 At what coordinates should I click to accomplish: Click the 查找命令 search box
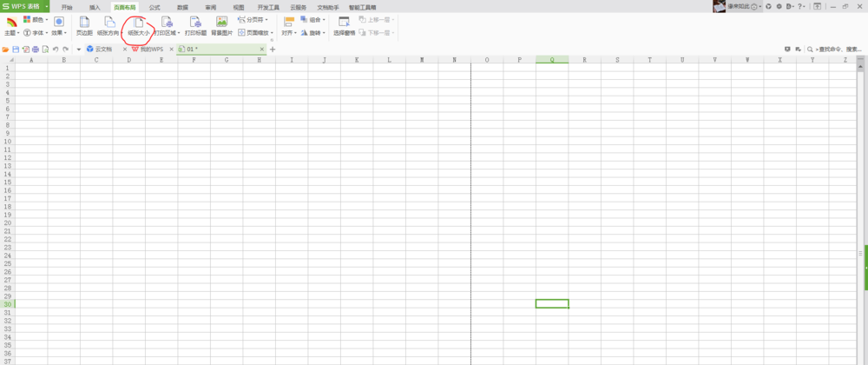point(836,50)
